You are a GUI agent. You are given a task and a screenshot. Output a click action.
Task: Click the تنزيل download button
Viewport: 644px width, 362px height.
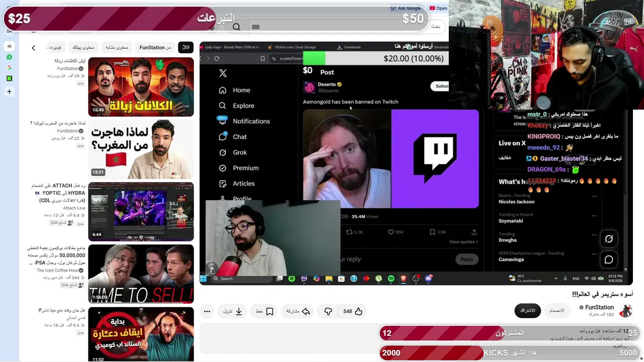[233, 311]
